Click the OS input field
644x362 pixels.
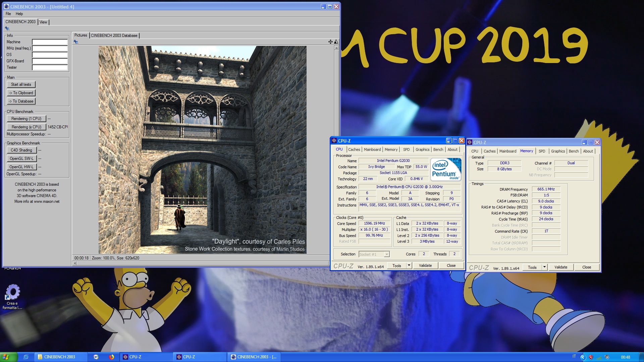50,55
